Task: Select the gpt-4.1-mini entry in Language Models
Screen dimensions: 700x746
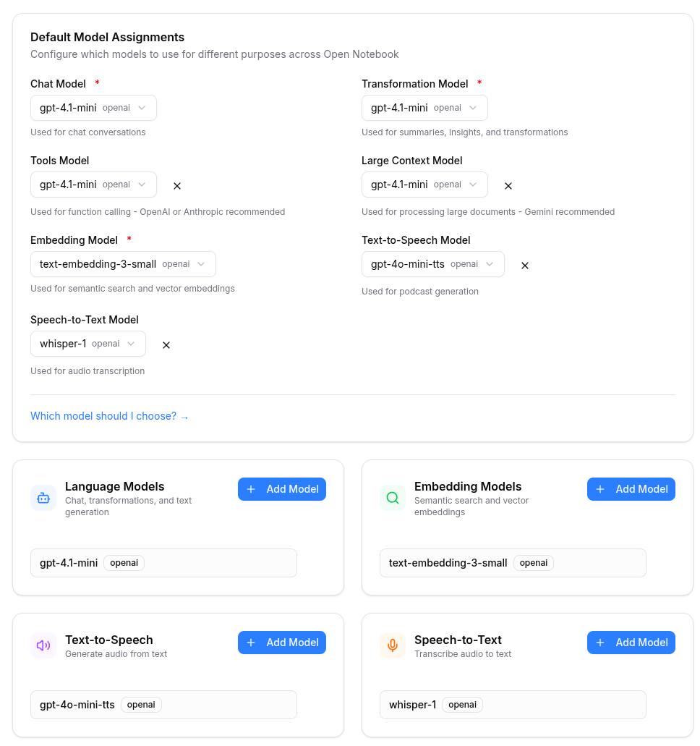Action: point(163,563)
